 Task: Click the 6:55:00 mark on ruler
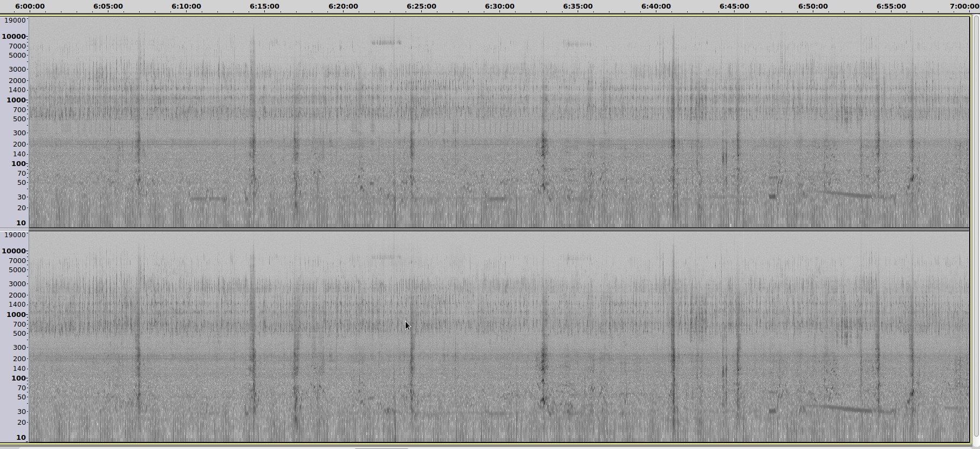pos(891,6)
